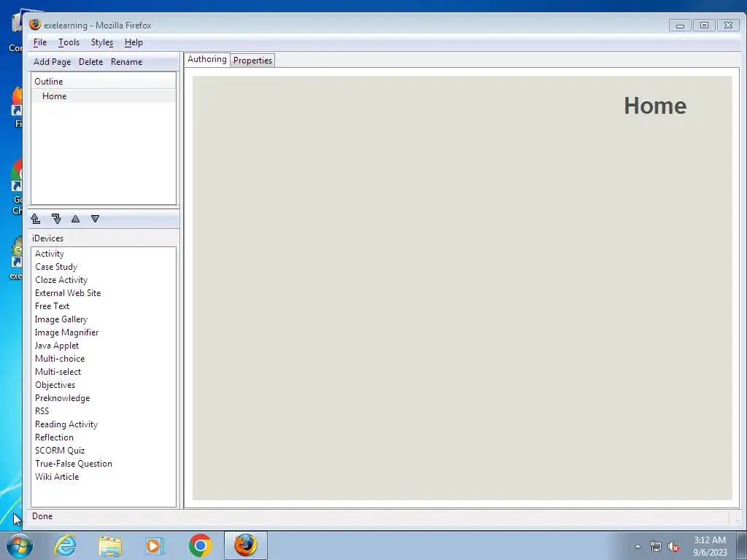Move page up with triangle icon
Image resolution: width=747 pixels, height=560 pixels.
pos(75,219)
